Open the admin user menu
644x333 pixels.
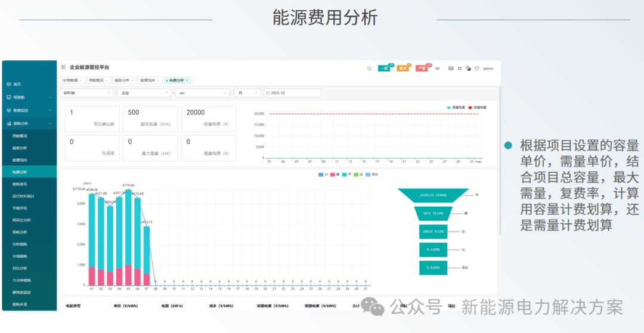tap(488, 69)
